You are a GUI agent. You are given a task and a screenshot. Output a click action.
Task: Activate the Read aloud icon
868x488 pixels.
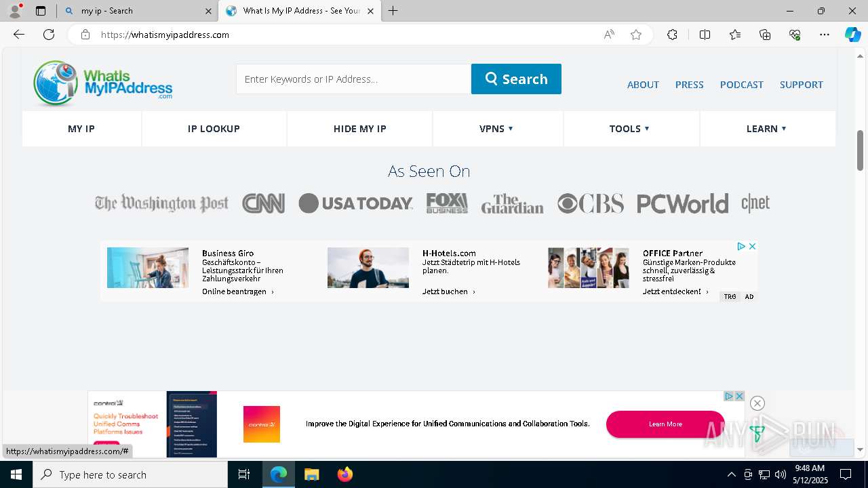609,35
